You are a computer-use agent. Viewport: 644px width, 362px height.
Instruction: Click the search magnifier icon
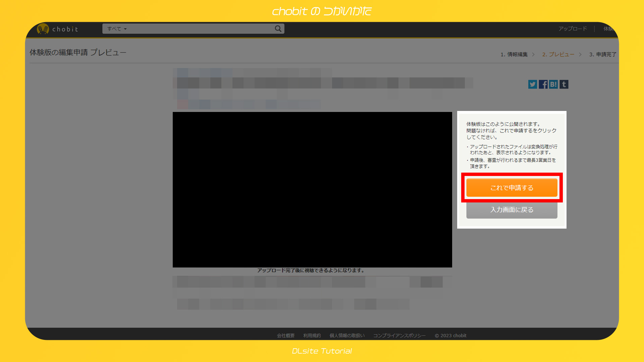(x=278, y=29)
